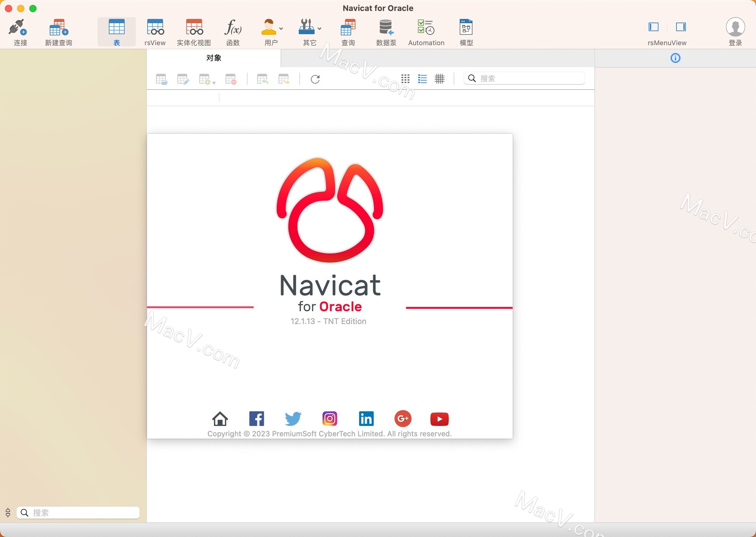Click the 其它 tools icon
This screenshot has height=537, width=756.
(306, 28)
